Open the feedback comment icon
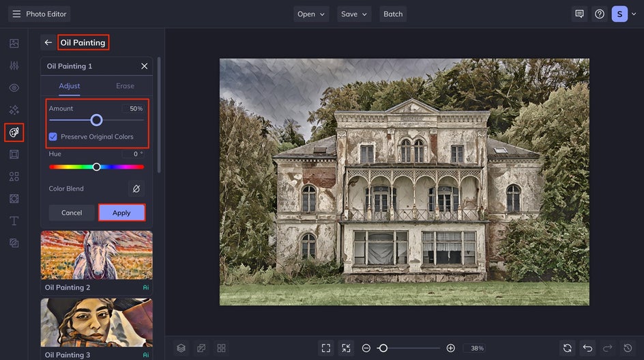This screenshot has width=644, height=360. point(579,14)
